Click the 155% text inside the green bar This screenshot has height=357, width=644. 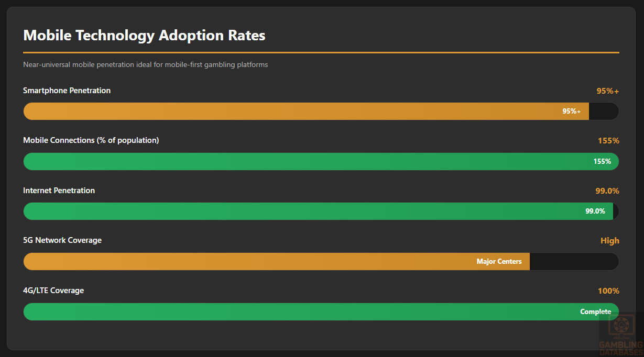click(x=602, y=161)
